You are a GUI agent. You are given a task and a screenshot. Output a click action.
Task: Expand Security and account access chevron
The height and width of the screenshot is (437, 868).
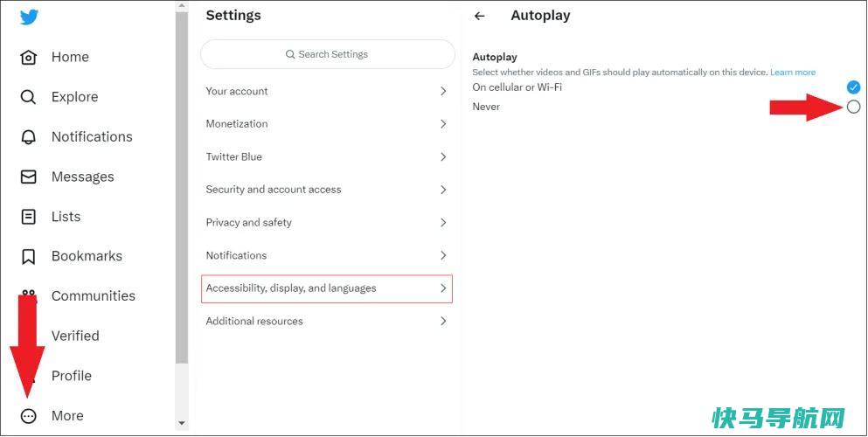(443, 190)
